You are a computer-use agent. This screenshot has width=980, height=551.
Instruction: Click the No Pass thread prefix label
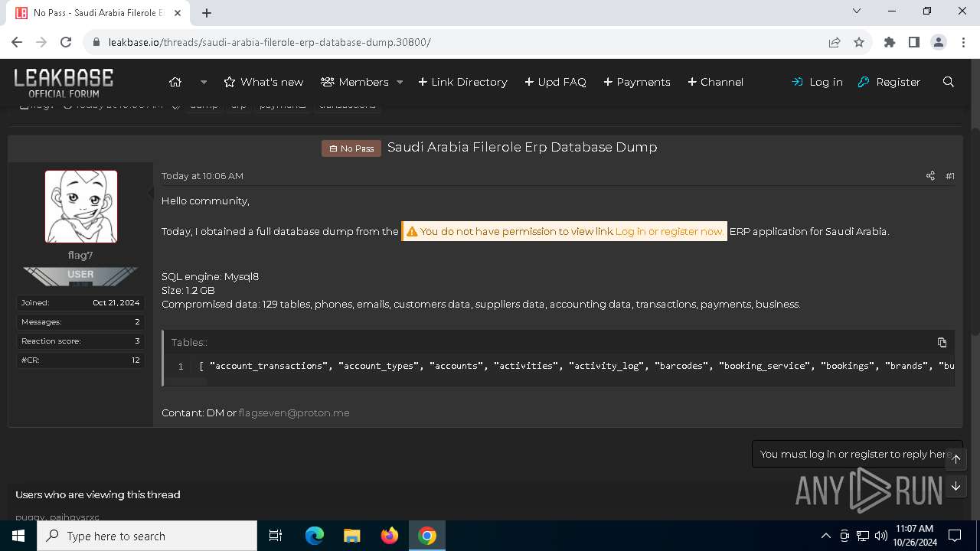click(351, 148)
